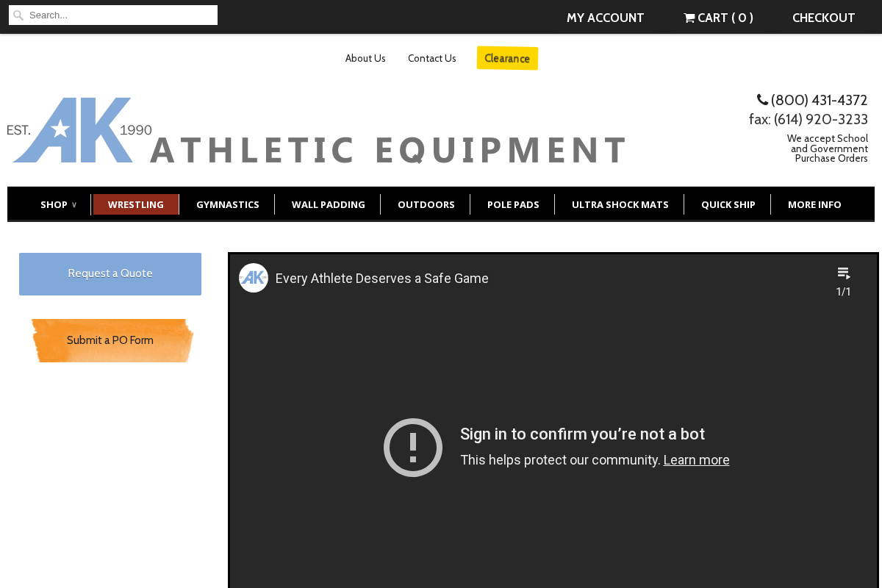Click the Request a Quote button

[x=110, y=273]
